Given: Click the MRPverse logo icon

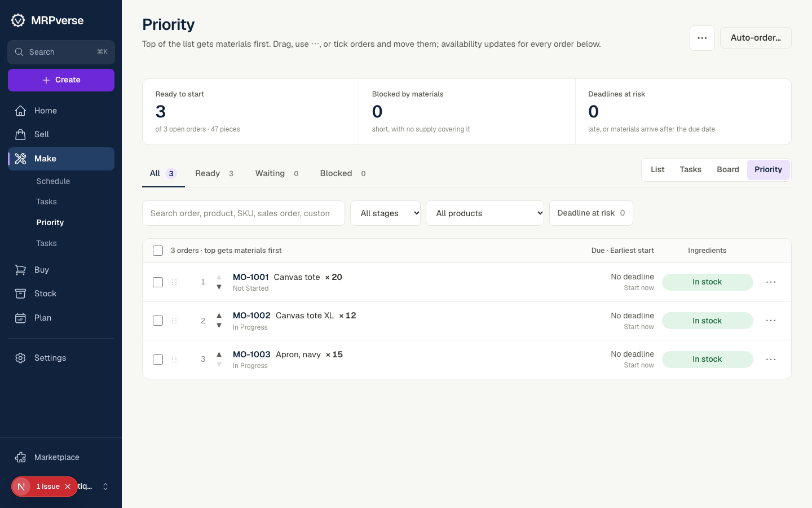Looking at the screenshot, I should (18, 20).
